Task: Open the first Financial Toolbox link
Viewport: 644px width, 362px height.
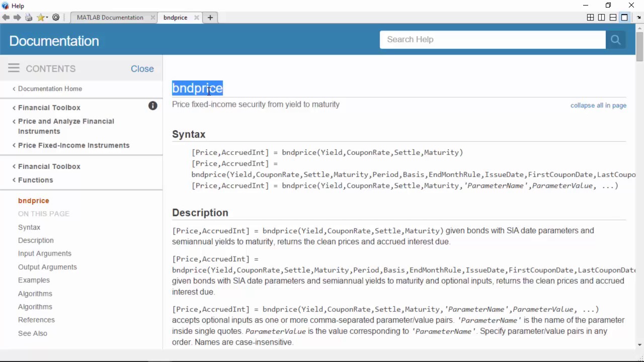Action: [49, 108]
